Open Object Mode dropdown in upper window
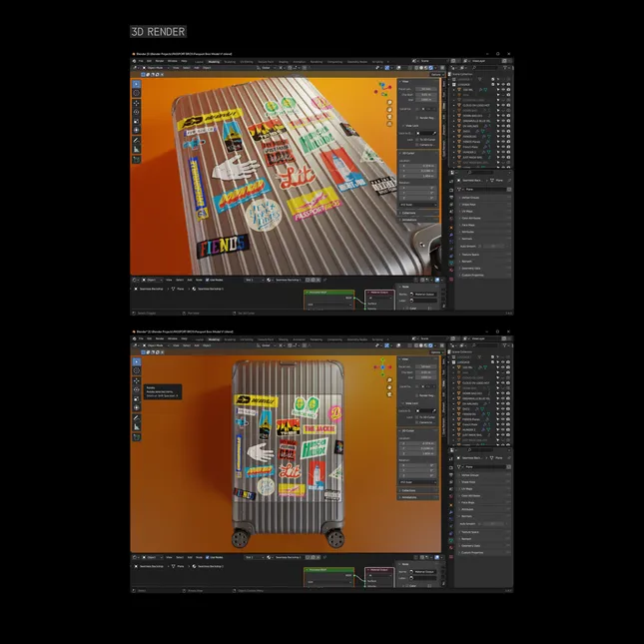 pos(155,68)
